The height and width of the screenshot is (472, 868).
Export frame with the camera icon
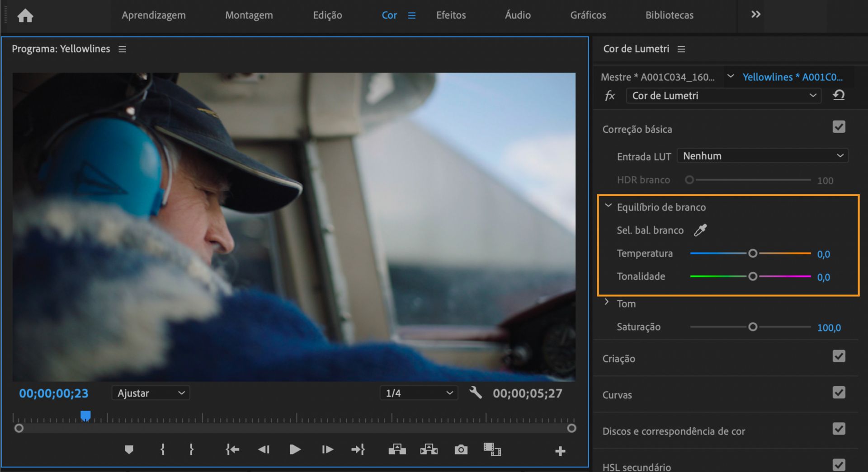click(461, 449)
